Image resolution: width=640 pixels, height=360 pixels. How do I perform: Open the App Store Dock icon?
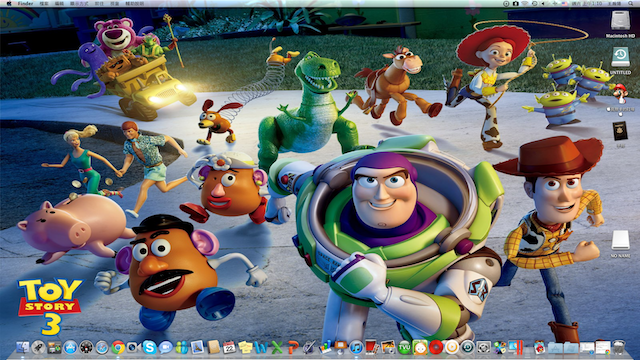[70, 347]
